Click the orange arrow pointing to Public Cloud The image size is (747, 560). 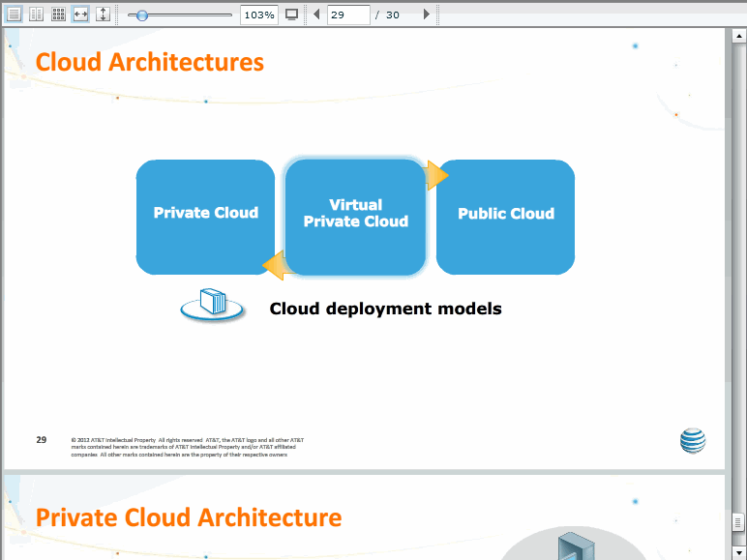(436, 175)
